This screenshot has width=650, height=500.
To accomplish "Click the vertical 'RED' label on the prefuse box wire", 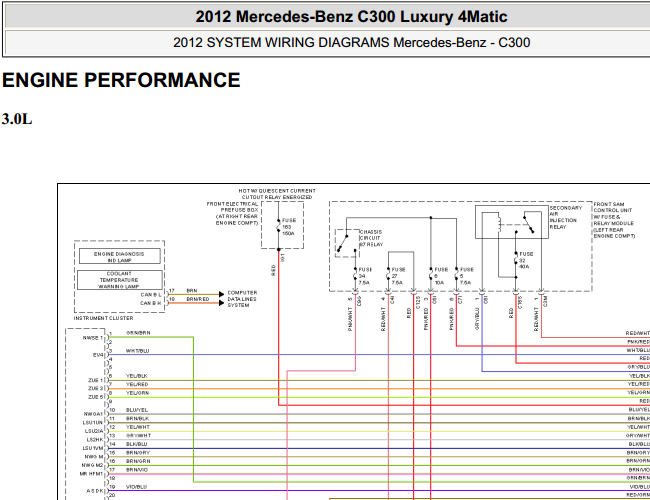I will point(274,270).
